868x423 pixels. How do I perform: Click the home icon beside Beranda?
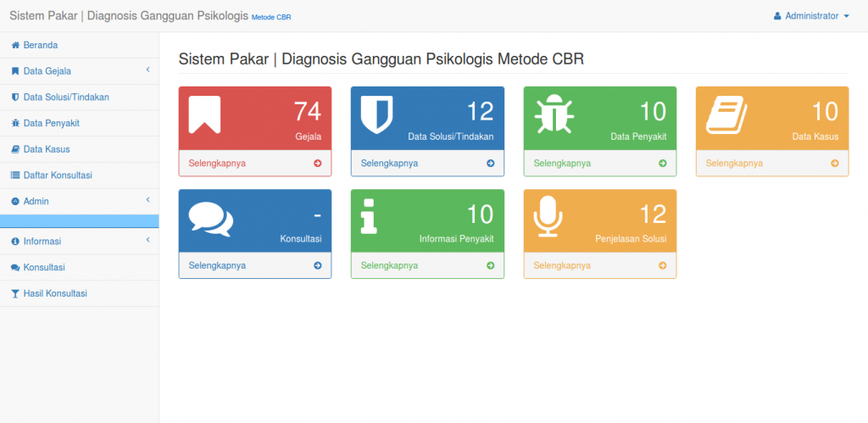[15, 46]
